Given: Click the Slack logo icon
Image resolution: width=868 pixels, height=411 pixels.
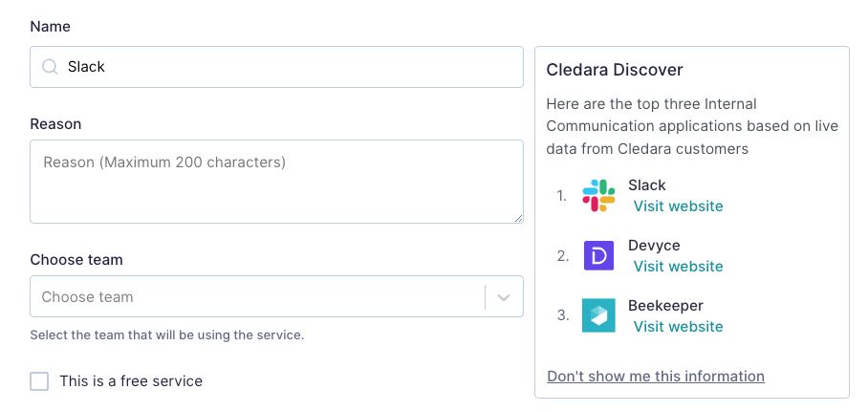Looking at the screenshot, I should (598, 195).
